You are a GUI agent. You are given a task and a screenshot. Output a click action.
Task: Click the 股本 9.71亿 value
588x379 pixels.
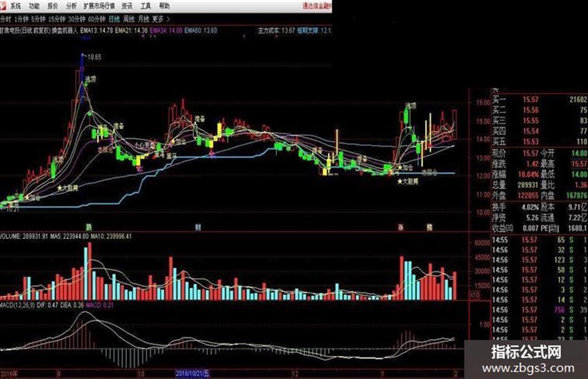tap(578, 207)
